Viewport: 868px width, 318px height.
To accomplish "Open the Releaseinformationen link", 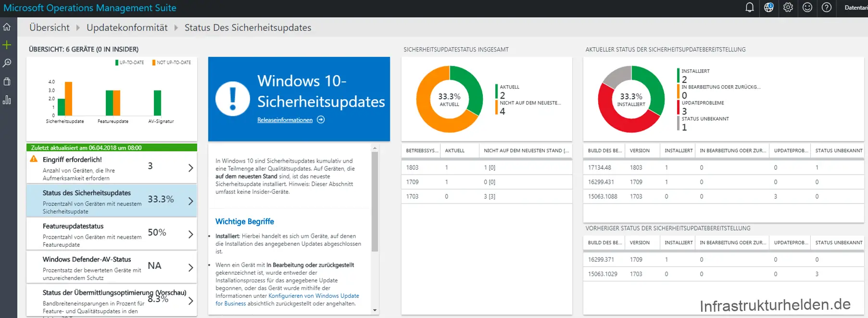I will (x=285, y=120).
